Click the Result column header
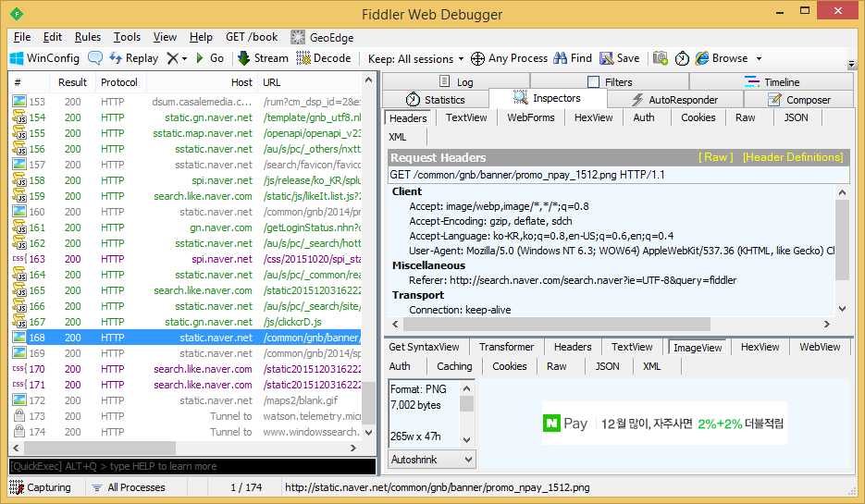 72,82
